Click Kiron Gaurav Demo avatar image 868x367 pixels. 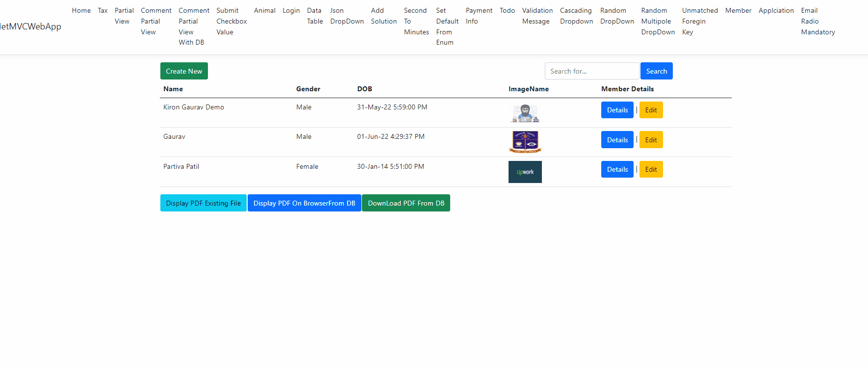[x=525, y=113]
